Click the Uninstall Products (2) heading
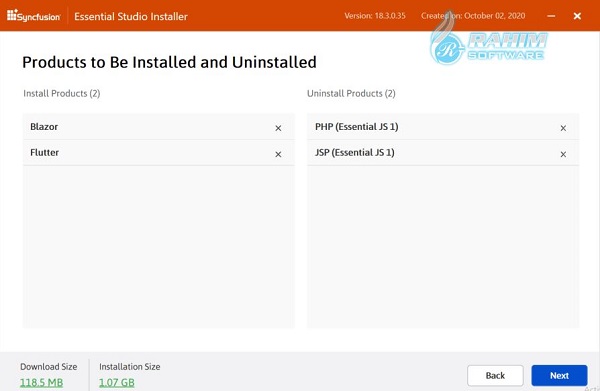Image resolution: width=600 pixels, height=391 pixels. [351, 93]
